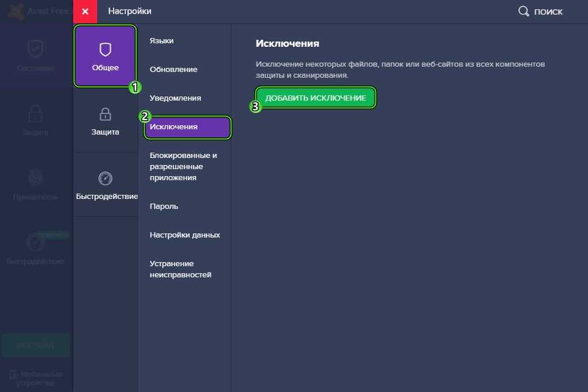Screen dimensions: 588x392
Task: Open the Быстродействие settings tab with gauge icon
Action: (105, 185)
